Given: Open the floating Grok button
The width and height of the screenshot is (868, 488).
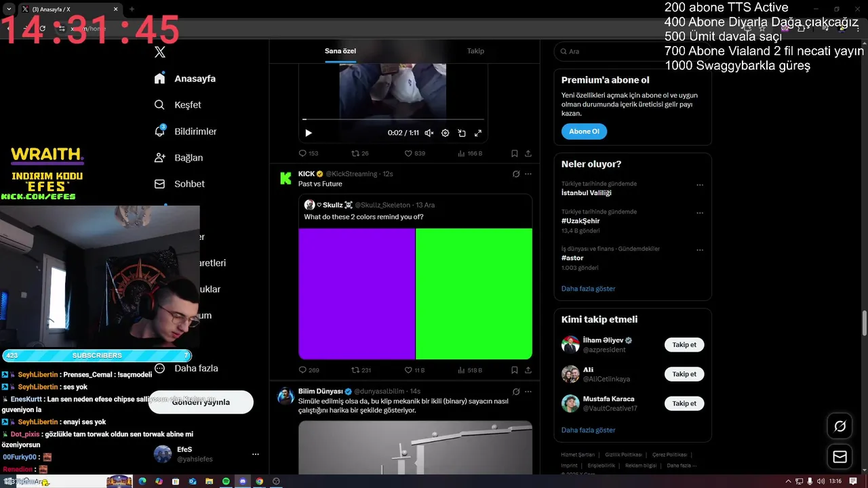Looking at the screenshot, I should [x=840, y=426].
